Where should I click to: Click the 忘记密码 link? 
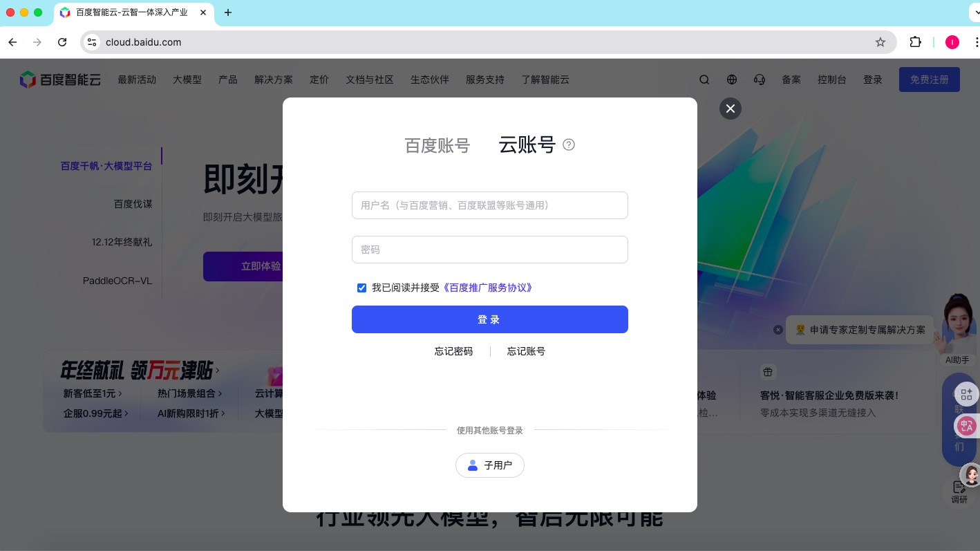[x=453, y=351]
